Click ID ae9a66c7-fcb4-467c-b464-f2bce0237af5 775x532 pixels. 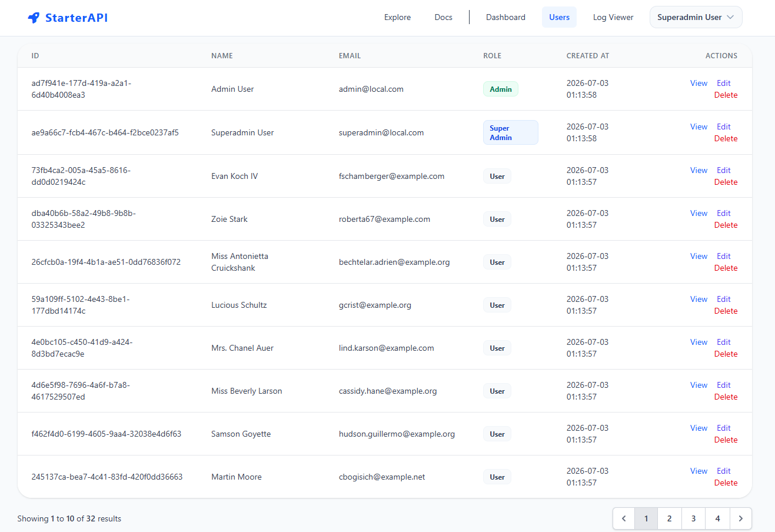(x=105, y=132)
